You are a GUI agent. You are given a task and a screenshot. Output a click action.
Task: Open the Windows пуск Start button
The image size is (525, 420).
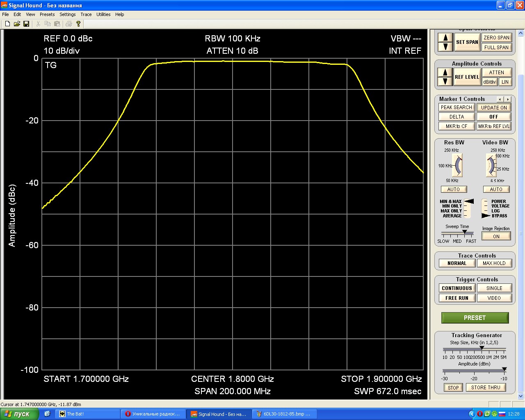(19, 414)
